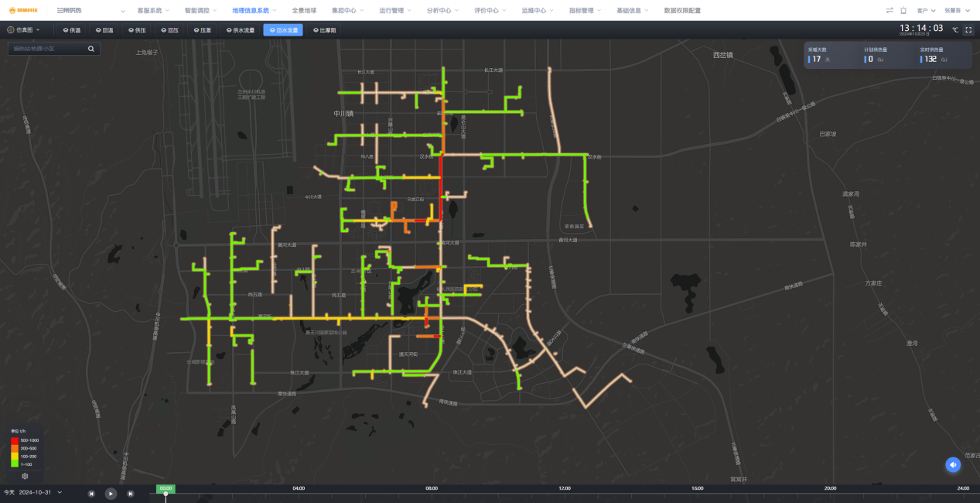Click the 采暖天数 17 stat

click(x=820, y=55)
